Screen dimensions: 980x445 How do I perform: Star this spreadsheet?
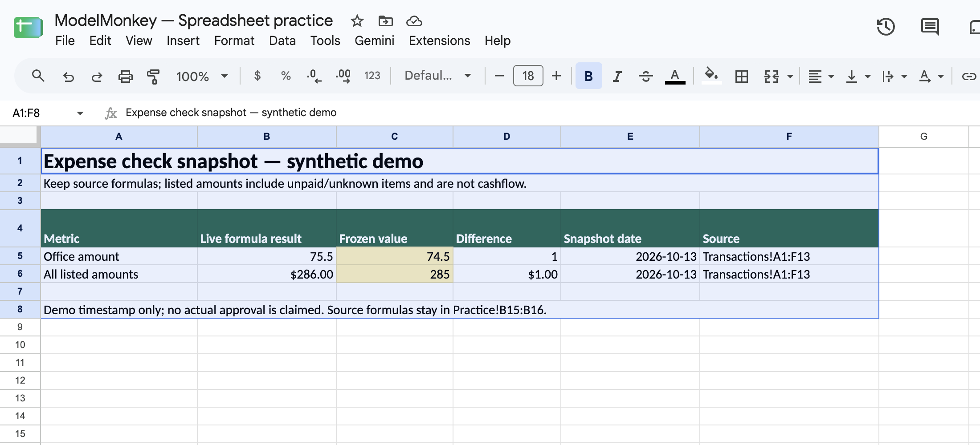click(357, 21)
